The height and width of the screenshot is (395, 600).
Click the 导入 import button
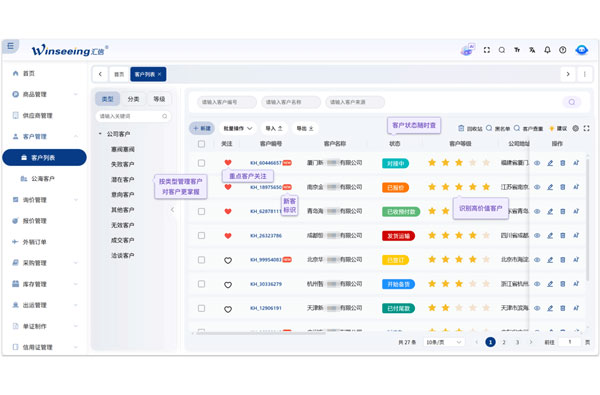coord(274,129)
